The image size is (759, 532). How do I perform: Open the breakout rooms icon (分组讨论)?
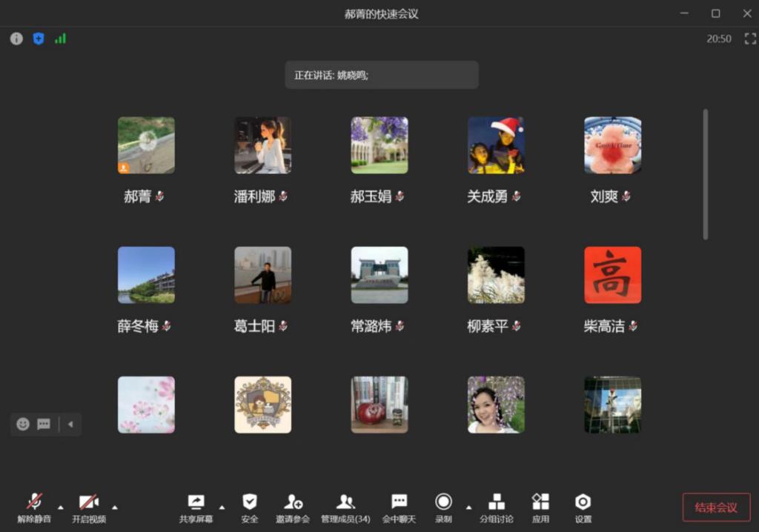click(x=496, y=508)
